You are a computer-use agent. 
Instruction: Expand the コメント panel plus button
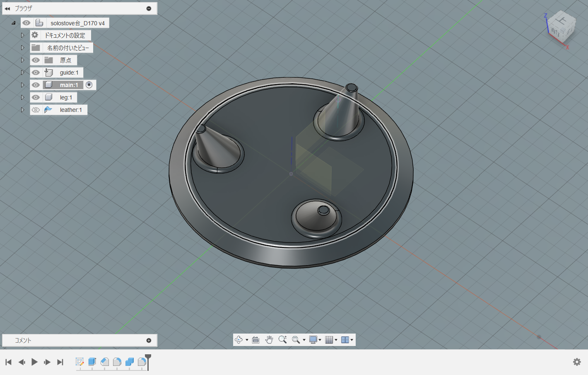(149, 340)
